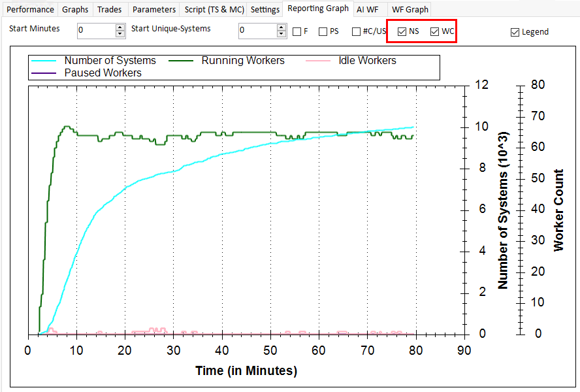Open the Script (TS & MC) tab

click(214, 10)
